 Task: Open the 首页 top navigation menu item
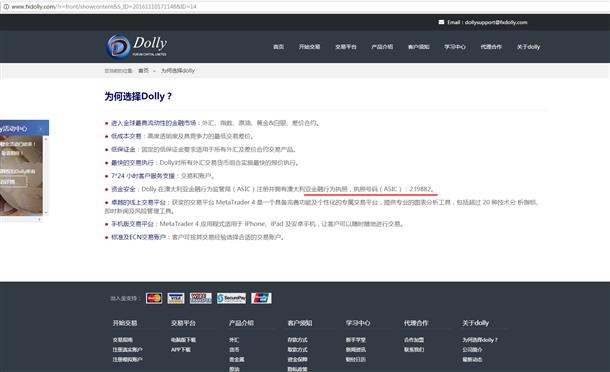click(x=279, y=47)
